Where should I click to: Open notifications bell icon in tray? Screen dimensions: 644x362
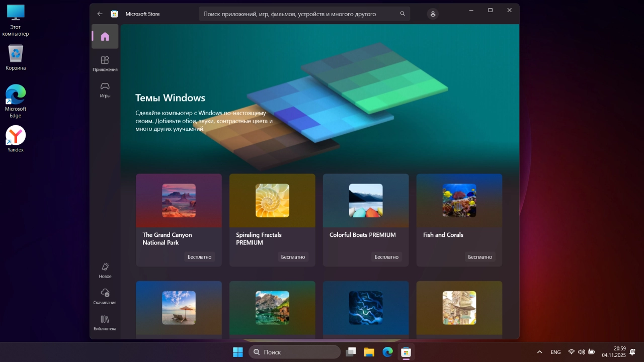click(632, 352)
